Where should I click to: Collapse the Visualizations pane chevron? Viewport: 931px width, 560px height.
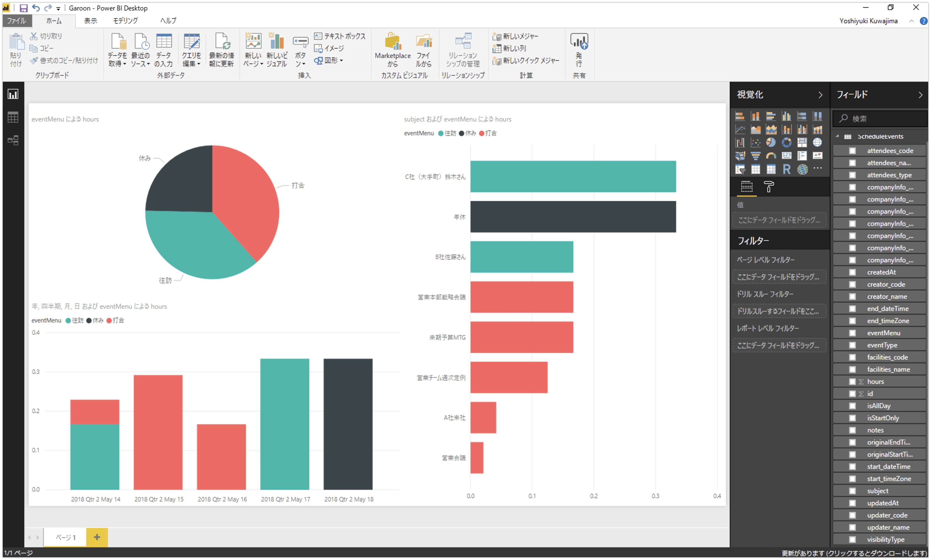[820, 95]
